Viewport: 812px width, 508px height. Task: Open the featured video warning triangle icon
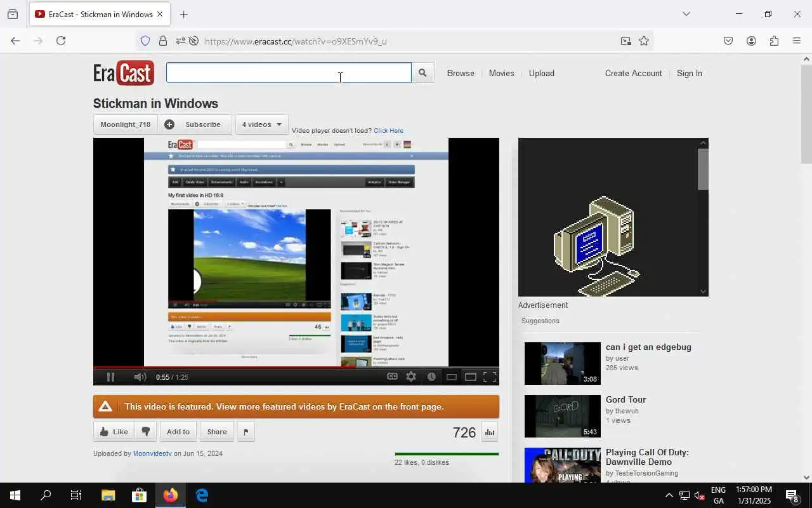(x=105, y=406)
